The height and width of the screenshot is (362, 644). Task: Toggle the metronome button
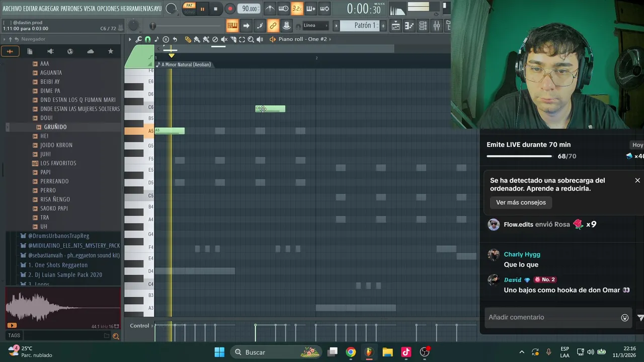click(270, 9)
